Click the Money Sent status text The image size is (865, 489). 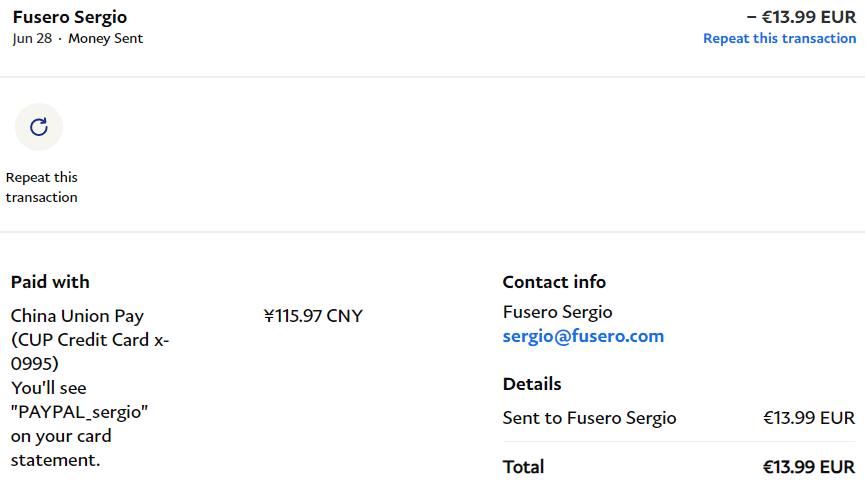coord(105,39)
